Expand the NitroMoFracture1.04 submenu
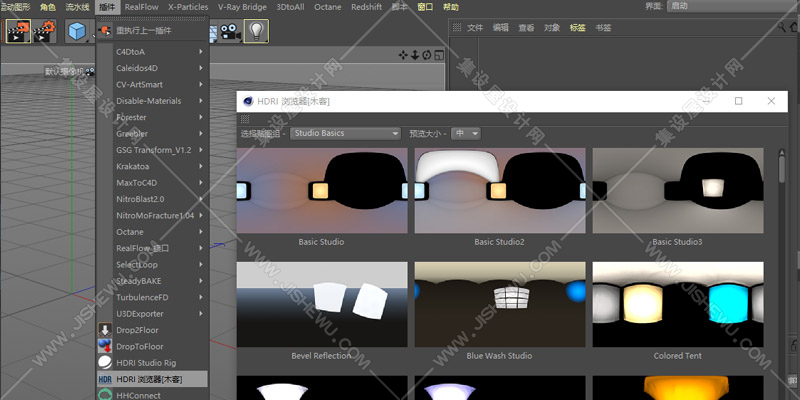Viewport: 800px width, 400px height. click(x=152, y=216)
